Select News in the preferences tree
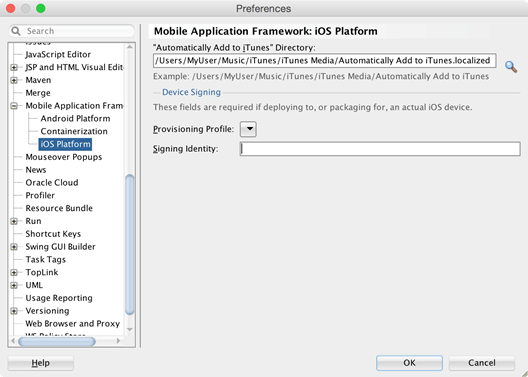The image size is (528, 377). point(36,170)
